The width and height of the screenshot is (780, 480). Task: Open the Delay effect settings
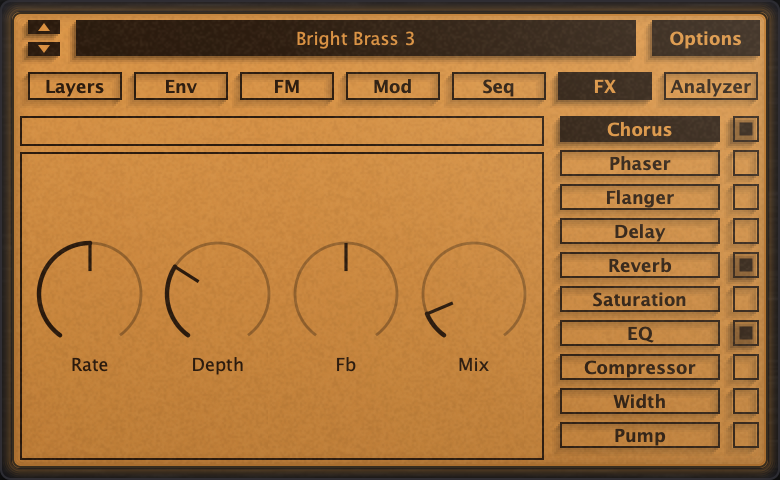[640, 231]
